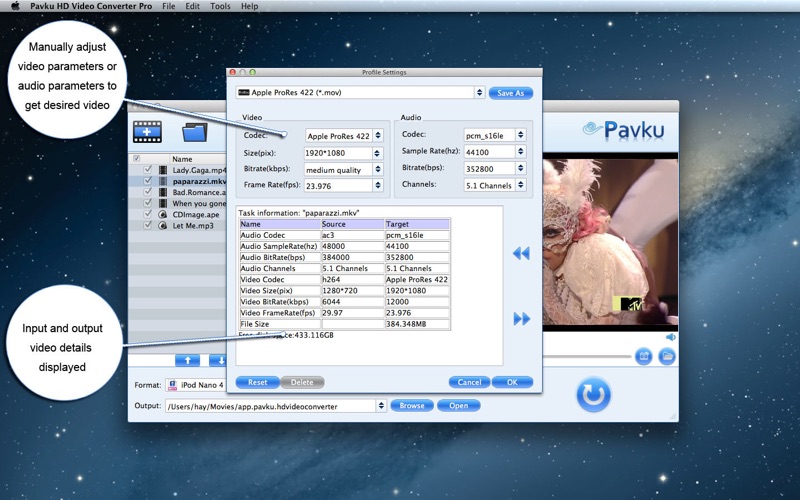Click the iPod Nano icon in the Format field
This screenshot has height=500, width=800.
coord(172,385)
